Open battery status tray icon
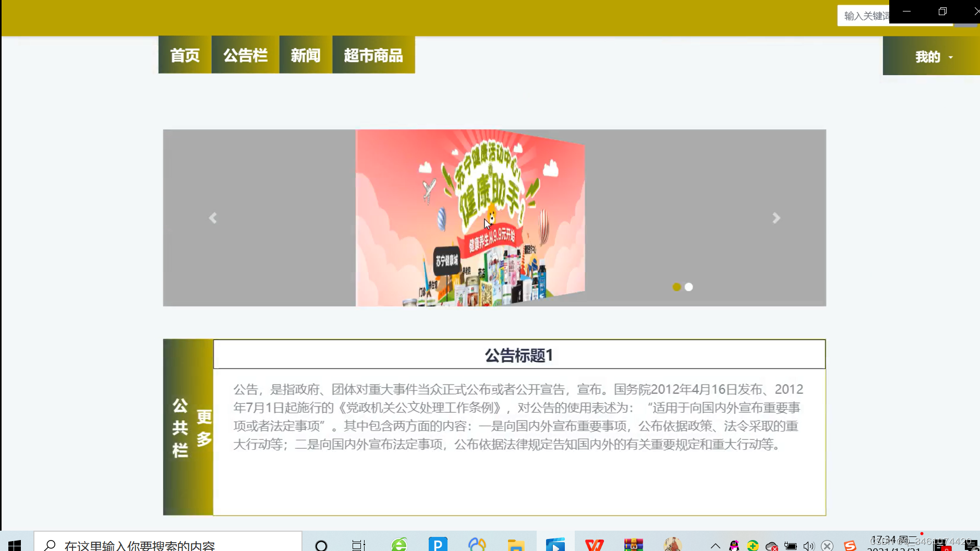The image size is (980, 551). 790,546
